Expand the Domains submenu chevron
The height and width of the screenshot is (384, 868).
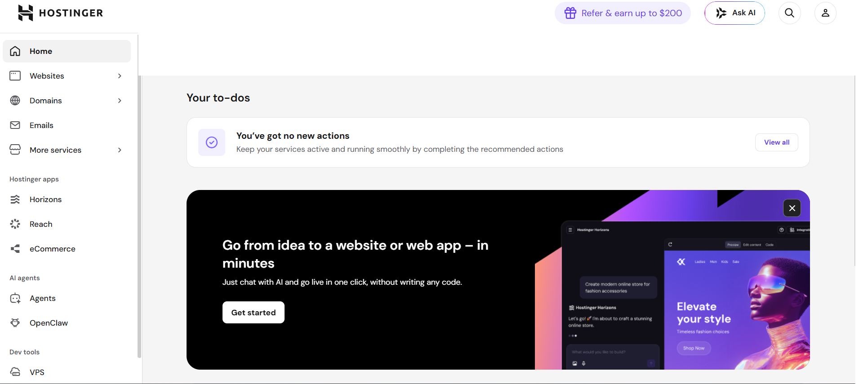click(x=120, y=101)
